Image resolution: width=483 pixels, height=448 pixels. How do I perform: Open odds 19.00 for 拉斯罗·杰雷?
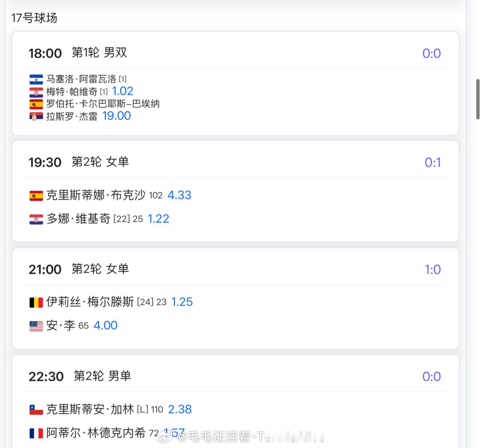pyautogui.click(x=116, y=116)
